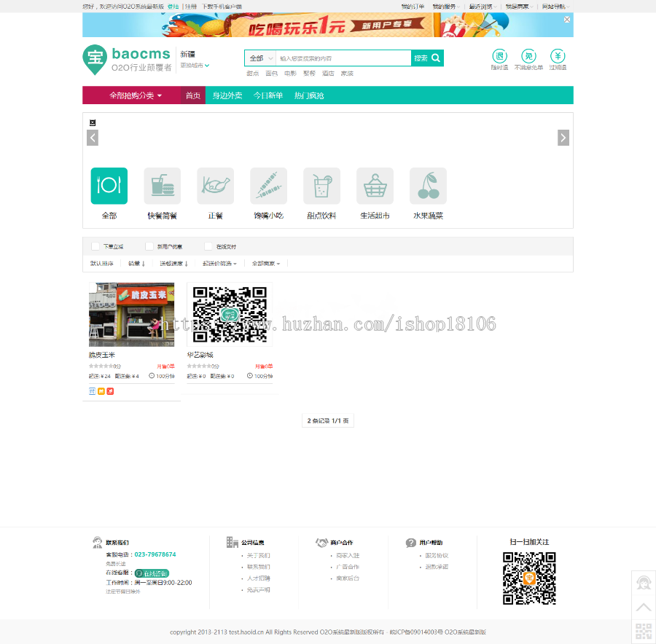Click the 华艺影城 shop name
656x644 pixels.
(200, 355)
